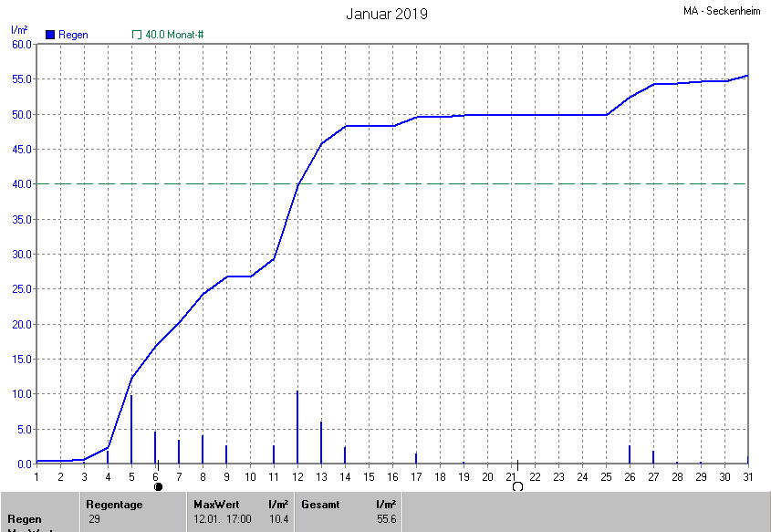Click the Regentage value 29
Screen dimensions: 771x532
click(x=94, y=518)
